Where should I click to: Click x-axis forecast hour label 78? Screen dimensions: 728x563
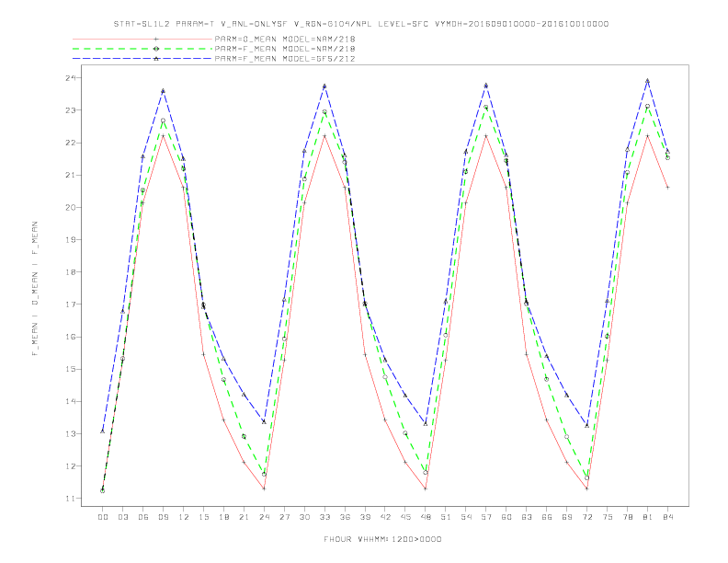(627, 517)
